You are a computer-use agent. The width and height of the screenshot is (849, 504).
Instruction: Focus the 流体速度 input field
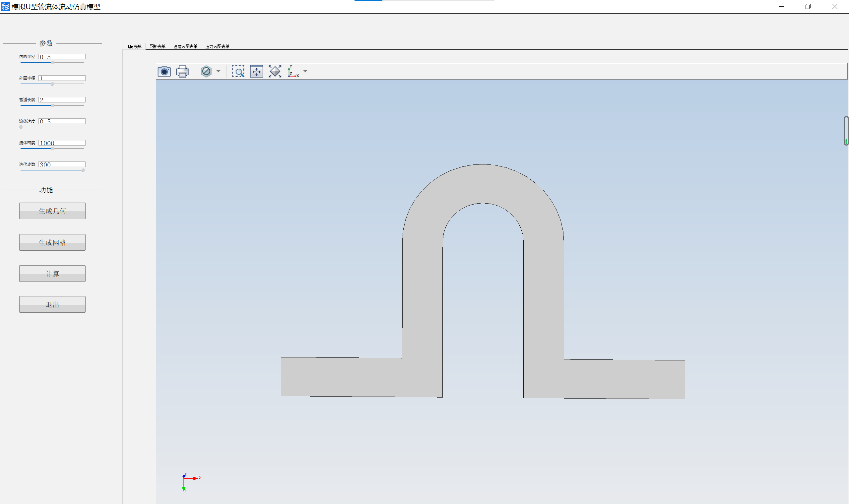pos(62,121)
